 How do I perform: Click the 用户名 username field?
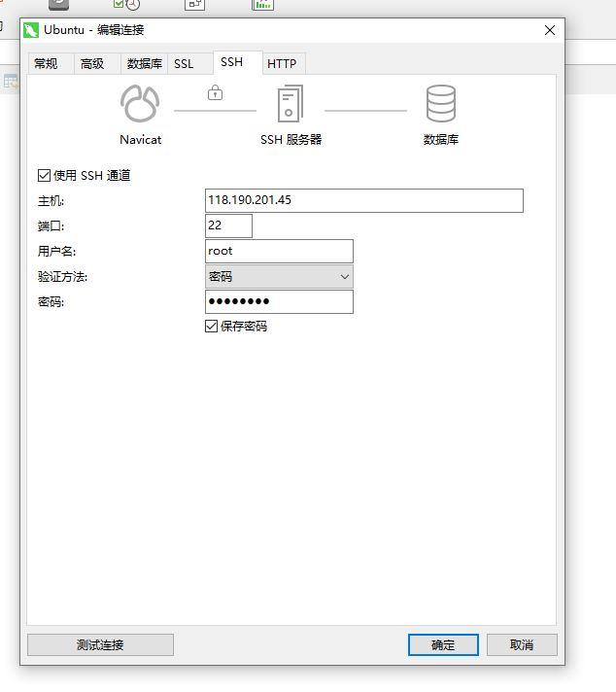(279, 251)
